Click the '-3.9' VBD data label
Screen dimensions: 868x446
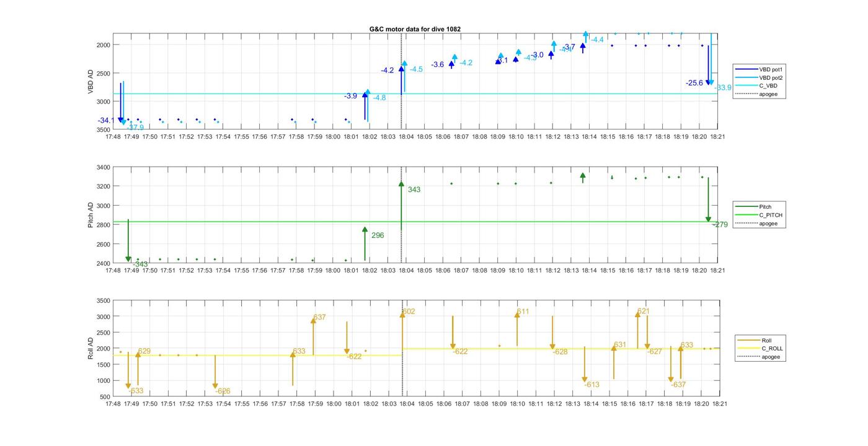351,96
